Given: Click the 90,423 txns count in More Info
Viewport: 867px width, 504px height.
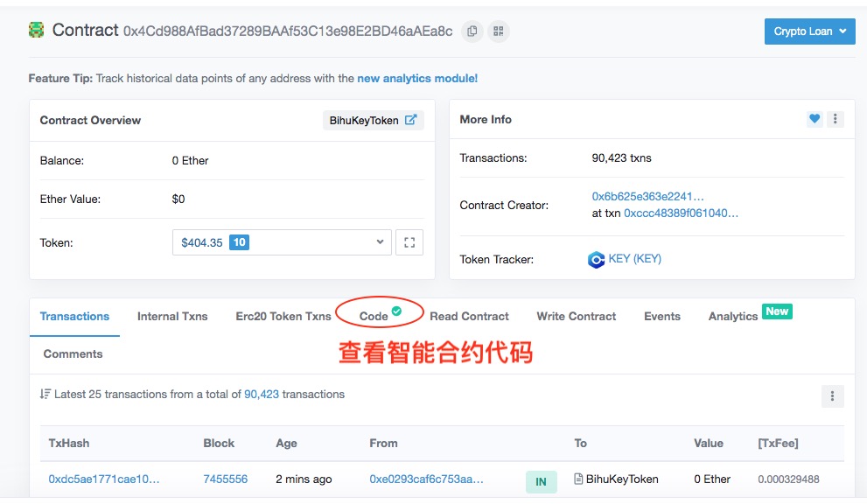Looking at the screenshot, I should 621,158.
